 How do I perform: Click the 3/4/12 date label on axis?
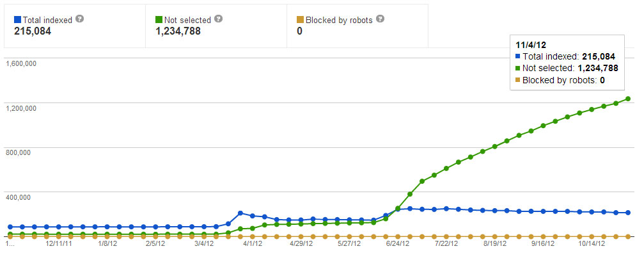(204, 243)
